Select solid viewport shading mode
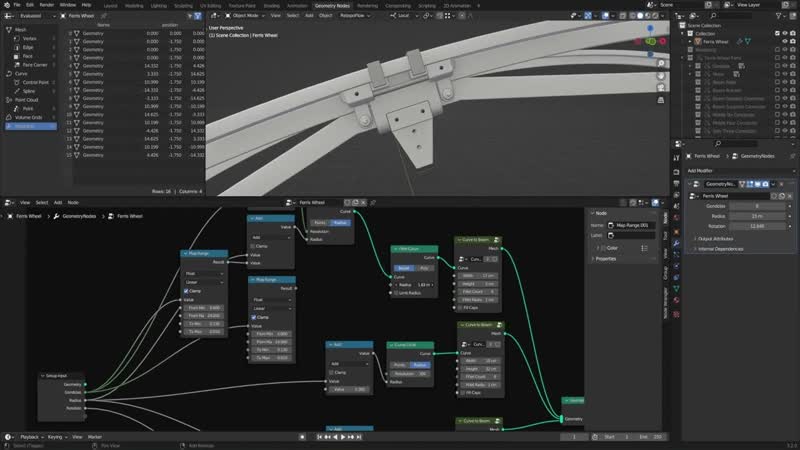800x450 pixels. click(x=640, y=16)
